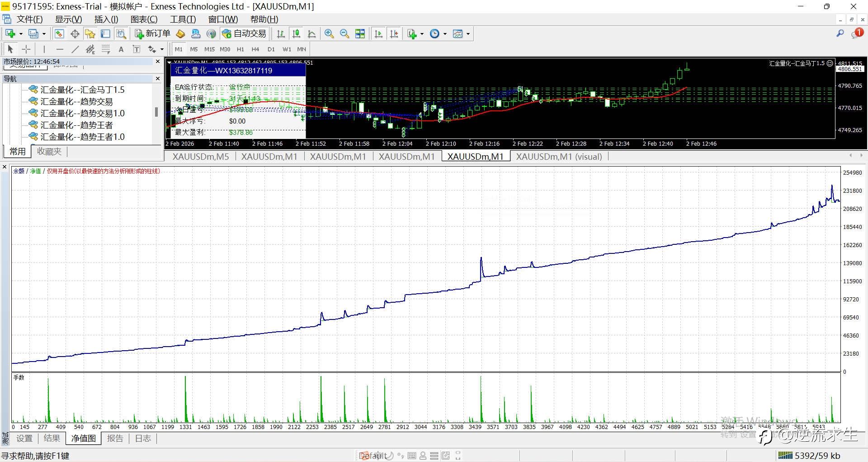This screenshot has width=868, height=462.
Task: Toggle the chart auto scroll button
Action: point(378,34)
